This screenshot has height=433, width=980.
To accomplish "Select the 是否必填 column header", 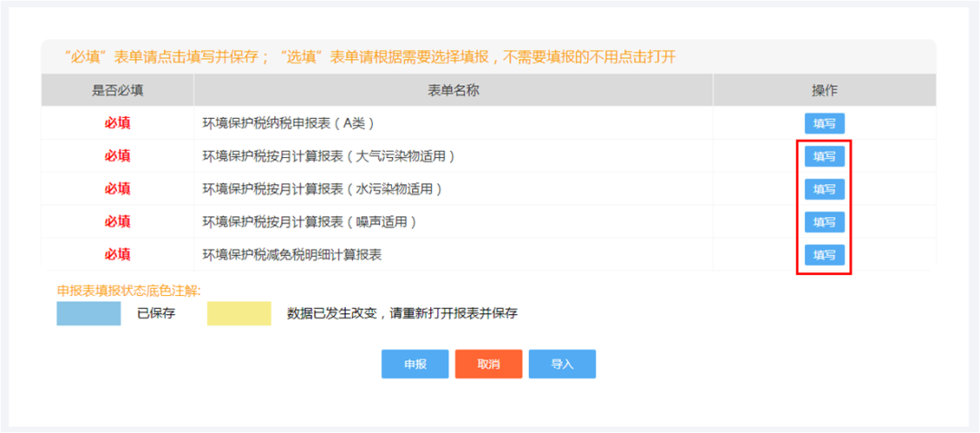I will click(117, 91).
